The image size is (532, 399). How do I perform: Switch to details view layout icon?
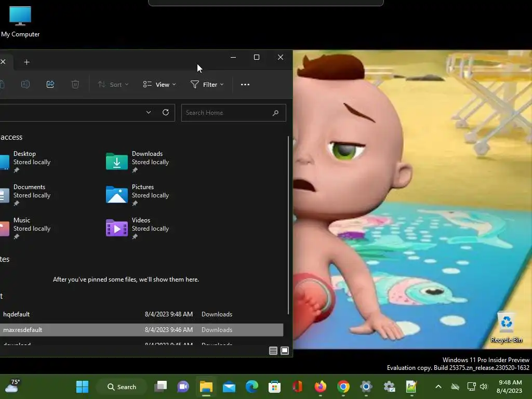pos(273,351)
